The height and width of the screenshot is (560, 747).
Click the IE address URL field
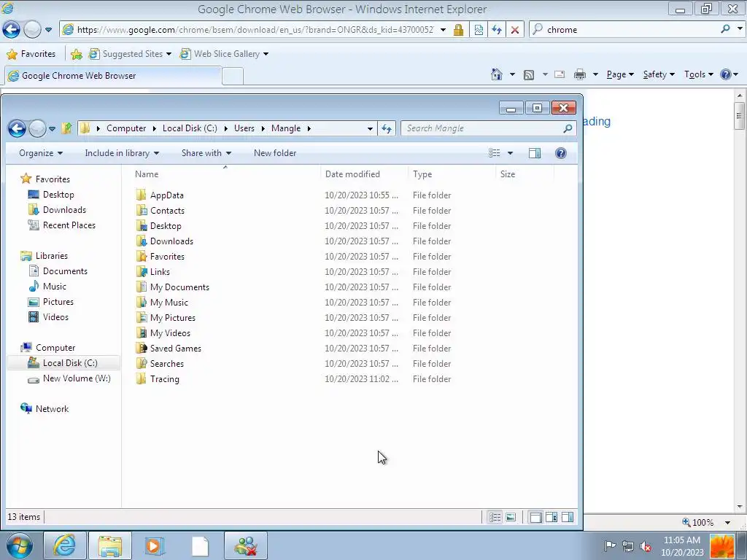coord(255,29)
